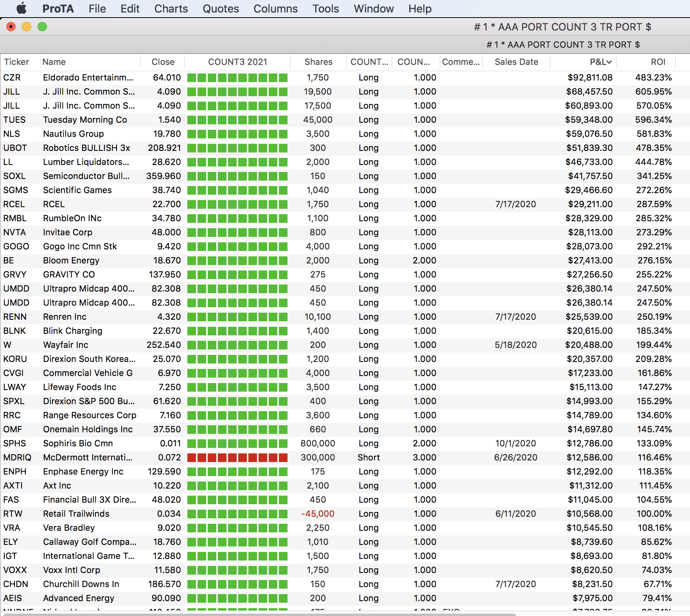
Task: Click the red close window button
Action: (11, 27)
